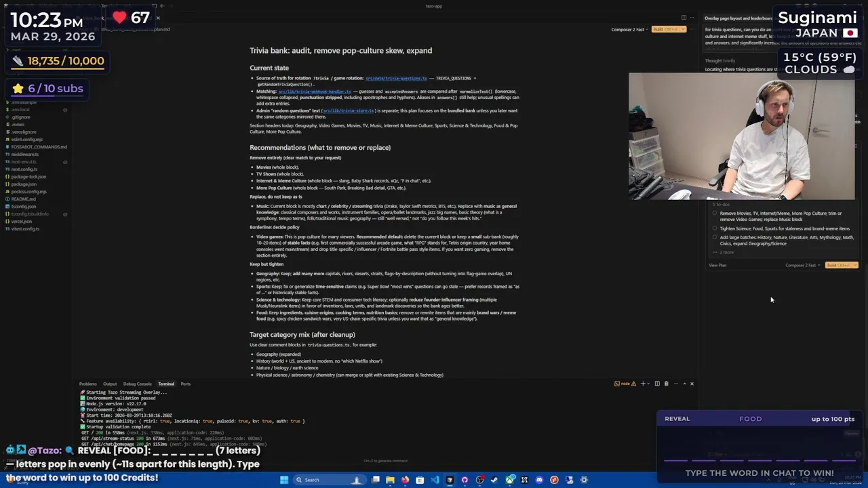This screenshot has width=868, height=488.
Task: Open vercel.json in the explorer
Action: [x=22, y=221]
